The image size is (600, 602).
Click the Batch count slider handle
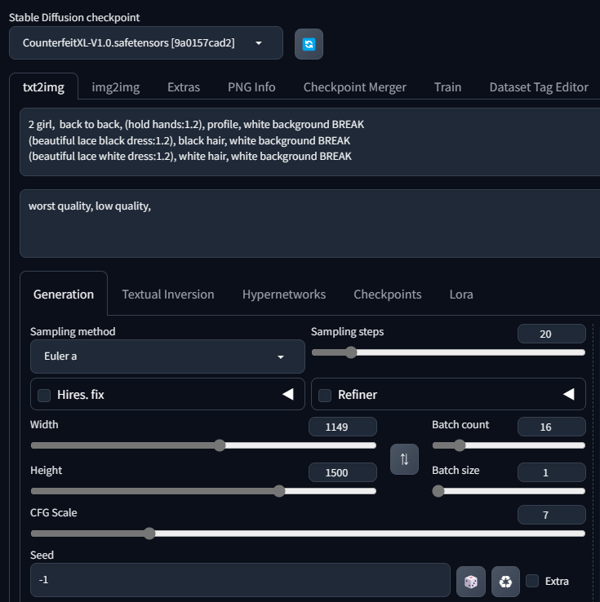click(459, 445)
